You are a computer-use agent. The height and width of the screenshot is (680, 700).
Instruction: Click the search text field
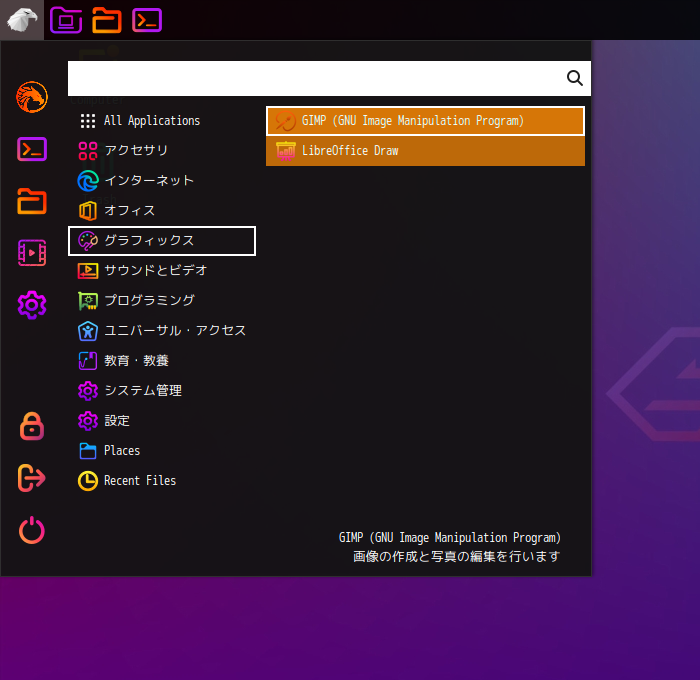point(329,78)
